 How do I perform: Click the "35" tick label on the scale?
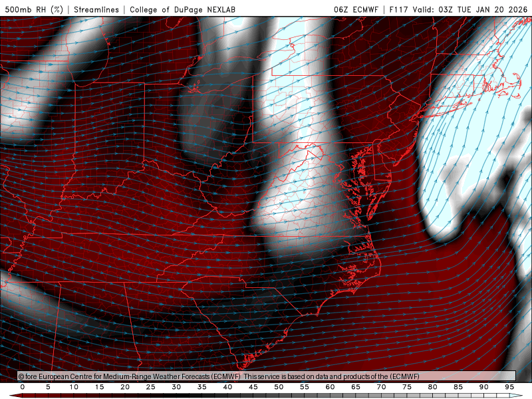[x=202, y=387]
